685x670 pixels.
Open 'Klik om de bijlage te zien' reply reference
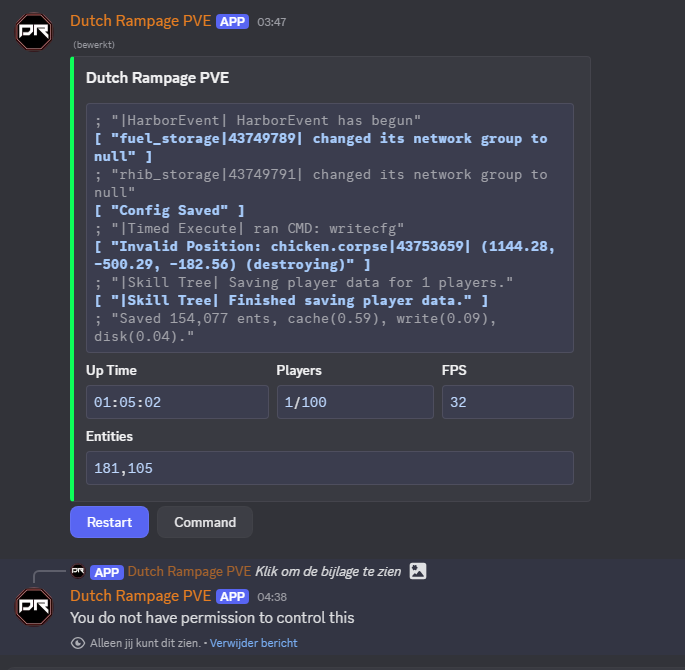click(x=328, y=571)
